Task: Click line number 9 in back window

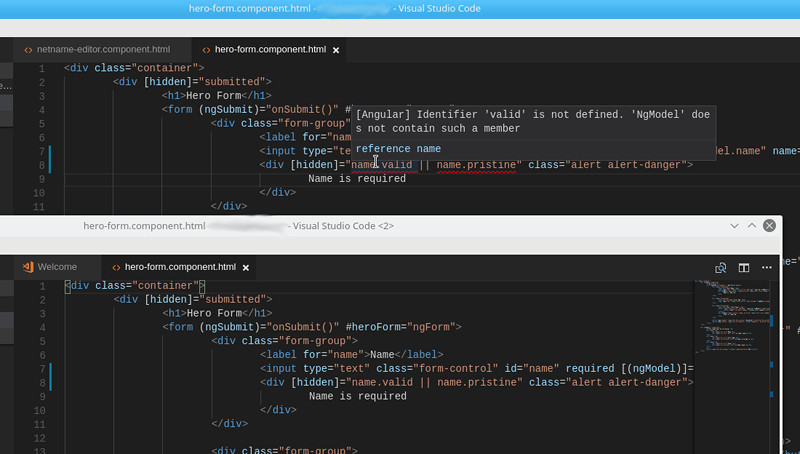Action: (41, 179)
